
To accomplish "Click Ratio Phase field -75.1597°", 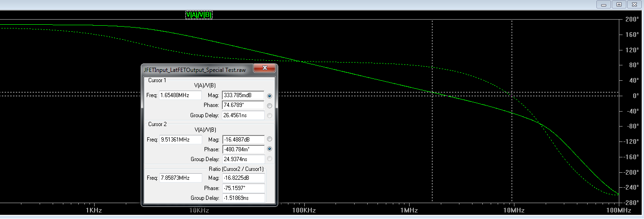I will coord(243,188).
